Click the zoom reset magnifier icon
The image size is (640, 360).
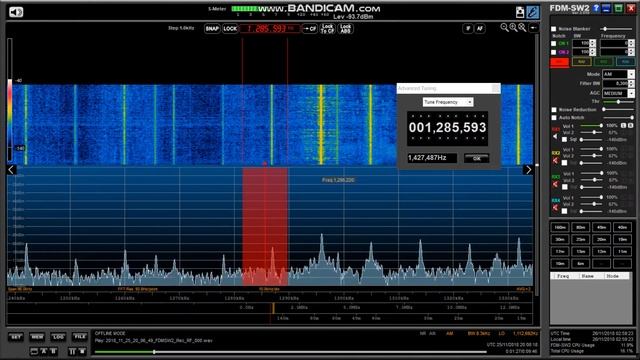(x=522, y=27)
